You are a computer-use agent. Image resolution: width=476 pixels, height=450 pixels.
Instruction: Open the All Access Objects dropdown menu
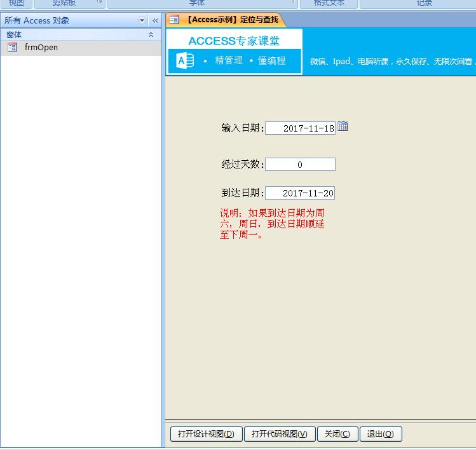click(142, 20)
